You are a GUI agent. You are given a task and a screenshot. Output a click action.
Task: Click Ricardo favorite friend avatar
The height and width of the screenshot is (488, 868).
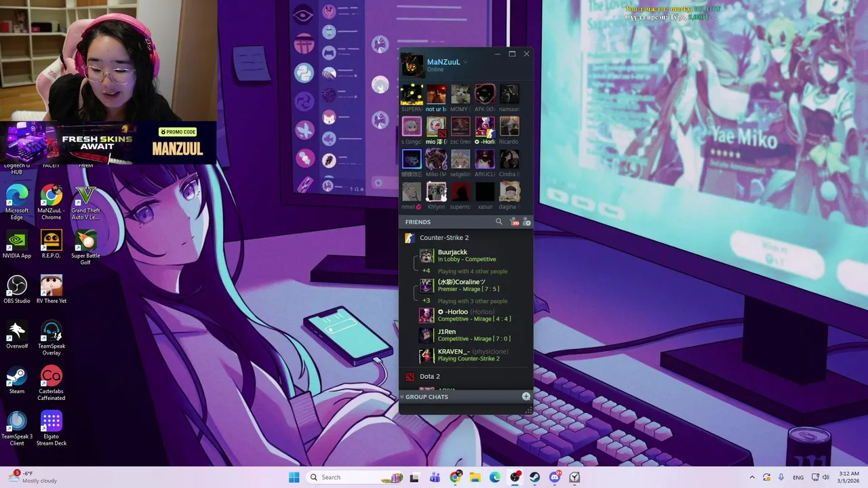pyautogui.click(x=509, y=127)
